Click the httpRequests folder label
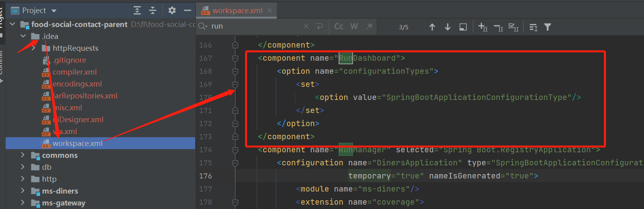The image size is (644, 209). click(x=75, y=48)
